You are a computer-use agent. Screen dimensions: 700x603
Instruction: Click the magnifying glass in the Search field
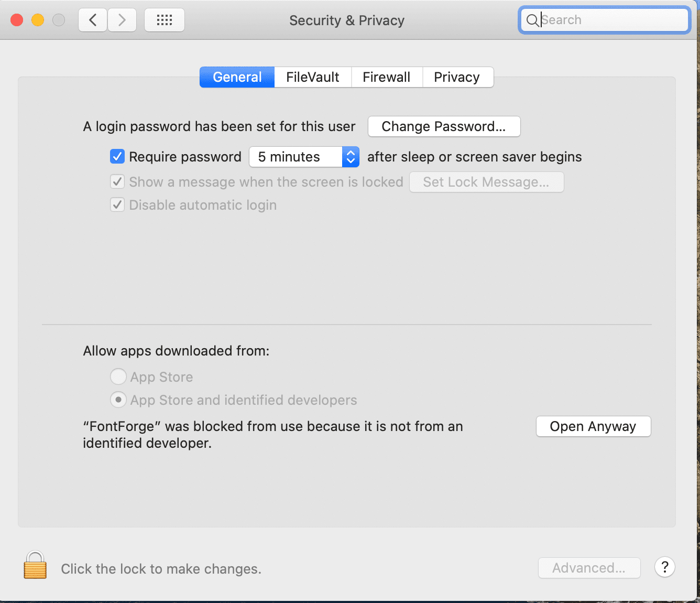(x=532, y=20)
